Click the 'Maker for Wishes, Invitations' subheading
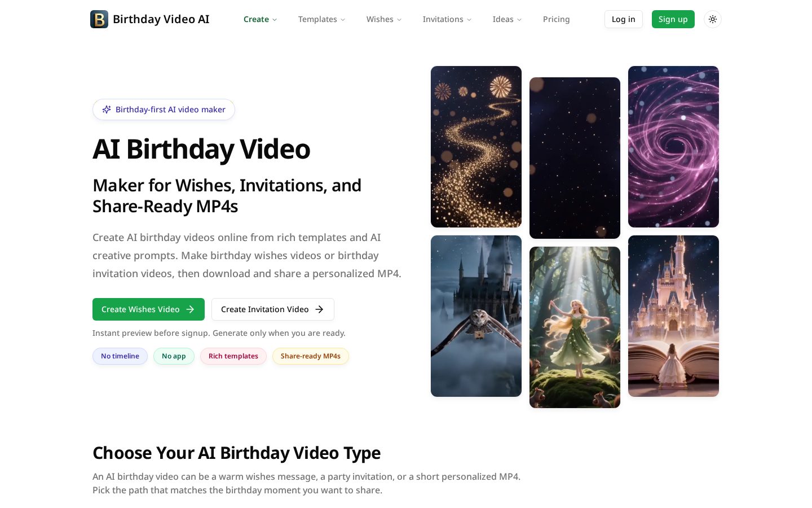 click(x=227, y=196)
